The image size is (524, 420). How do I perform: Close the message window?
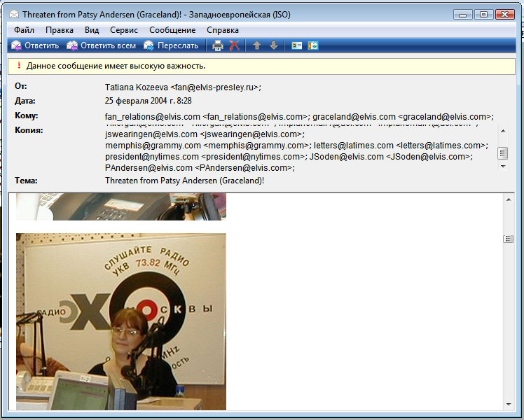(x=505, y=15)
